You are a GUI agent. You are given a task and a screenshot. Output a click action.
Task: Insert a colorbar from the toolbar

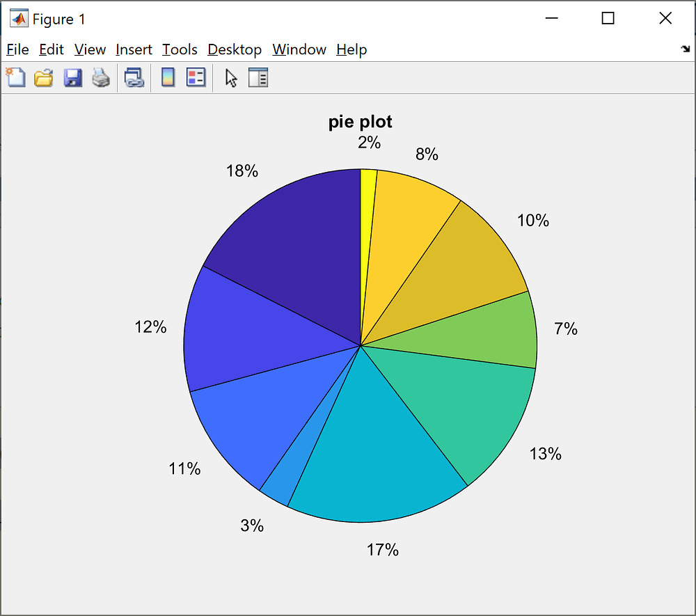[x=167, y=77]
